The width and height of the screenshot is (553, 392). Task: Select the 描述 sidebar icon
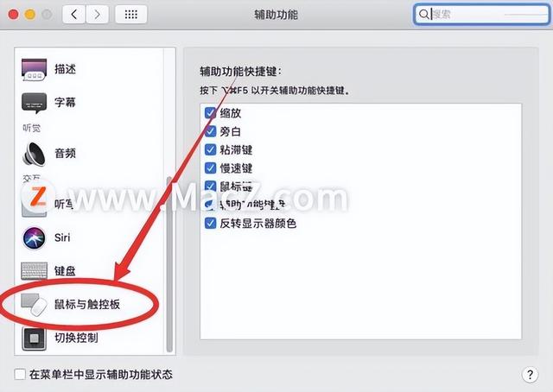34,69
